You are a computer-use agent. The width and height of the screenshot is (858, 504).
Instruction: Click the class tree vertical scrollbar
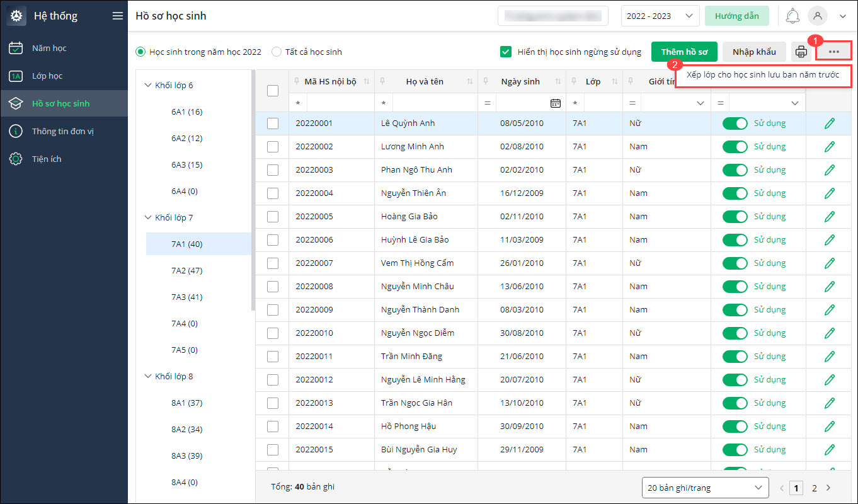point(253,189)
